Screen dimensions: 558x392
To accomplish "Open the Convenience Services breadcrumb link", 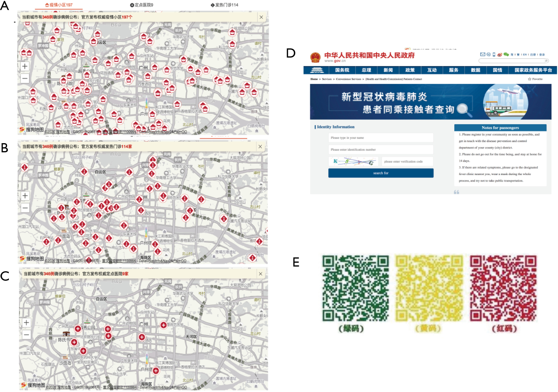I will tap(348, 79).
